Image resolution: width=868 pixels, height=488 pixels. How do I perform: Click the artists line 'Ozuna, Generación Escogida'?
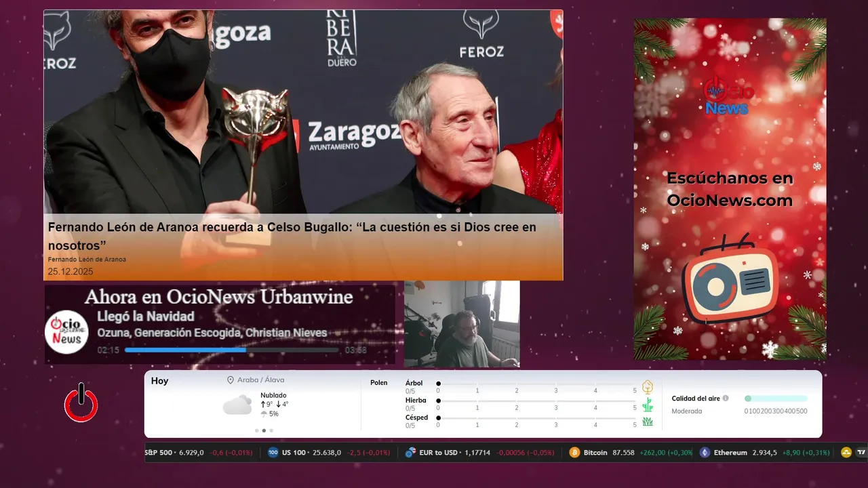pos(212,333)
